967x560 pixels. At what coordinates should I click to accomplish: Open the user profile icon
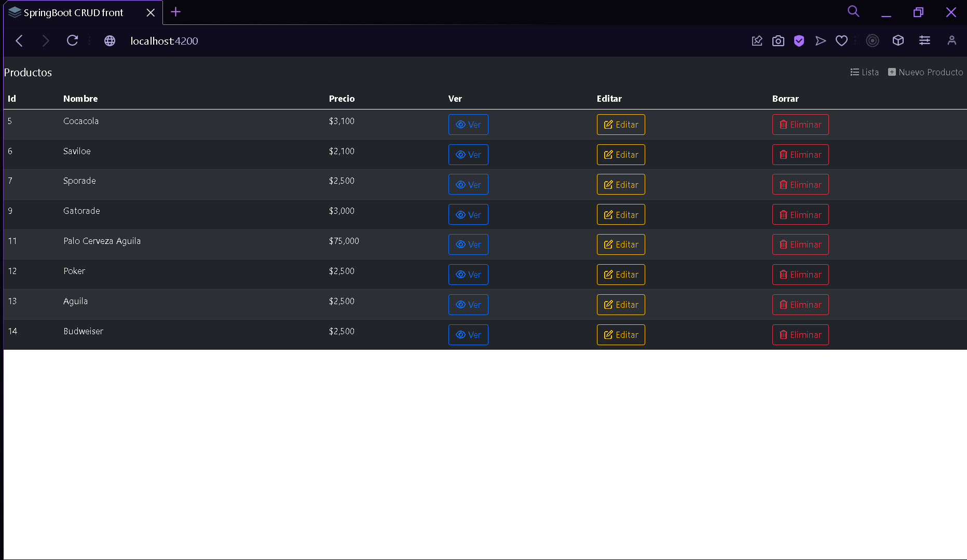[x=952, y=40]
